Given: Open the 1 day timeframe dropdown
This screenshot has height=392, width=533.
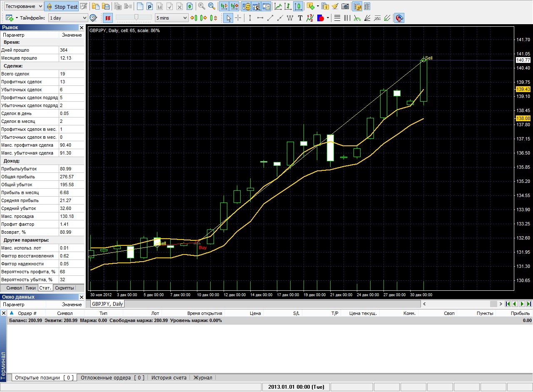Looking at the screenshot, I should tap(68, 18).
